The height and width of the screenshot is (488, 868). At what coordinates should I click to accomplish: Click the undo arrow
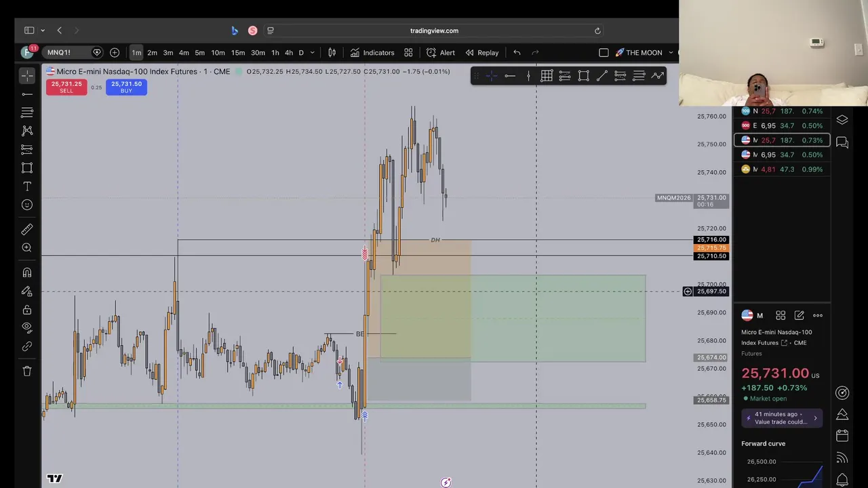pyautogui.click(x=517, y=52)
